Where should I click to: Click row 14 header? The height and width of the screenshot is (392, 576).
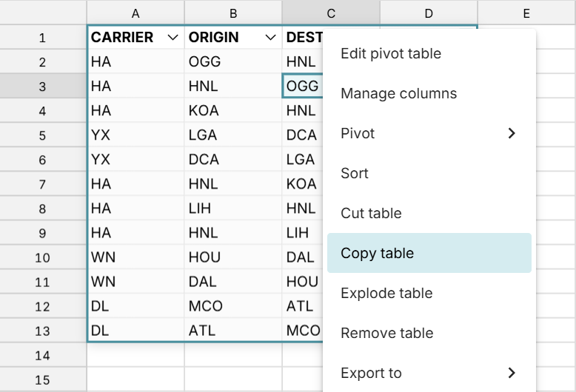coord(42,356)
